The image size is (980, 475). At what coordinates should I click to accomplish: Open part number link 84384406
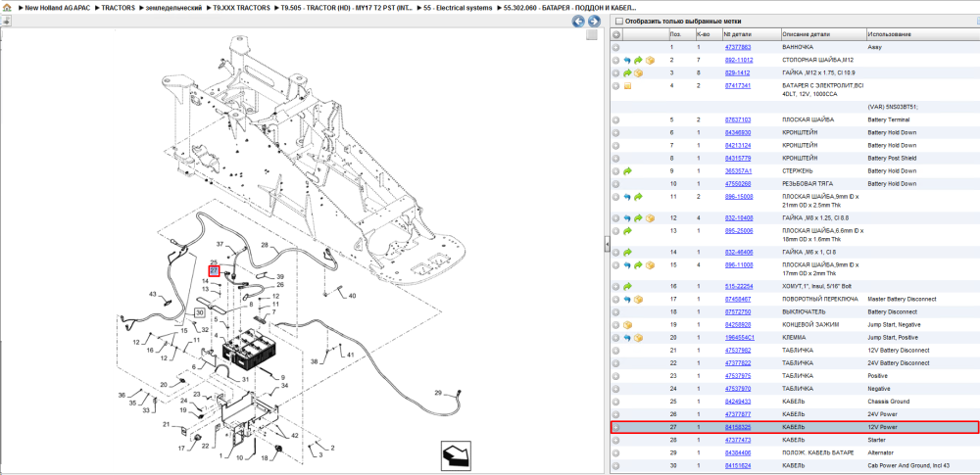[x=738, y=452]
